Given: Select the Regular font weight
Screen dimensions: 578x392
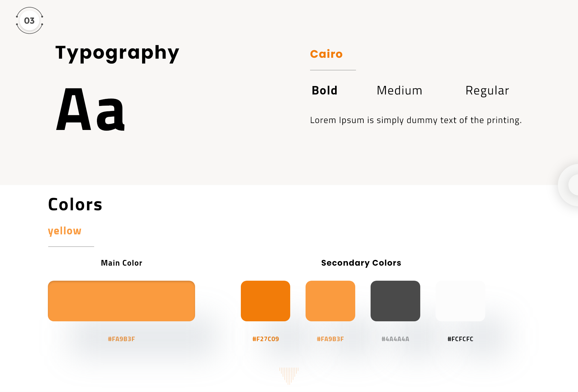Looking at the screenshot, I should pyautogui.click(x=487, y=91).
